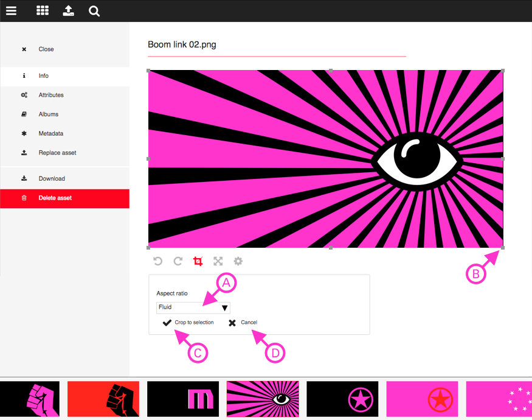The width and height of the screenshot is (532, 420).
Task: Open the Aspect ratio Fluid dropdown
Action: click(193, 307)
